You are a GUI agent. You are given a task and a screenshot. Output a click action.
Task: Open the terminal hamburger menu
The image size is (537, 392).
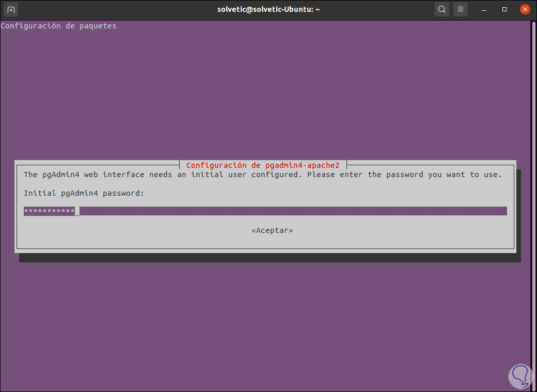pyautogui.click(x=460, y=9)
